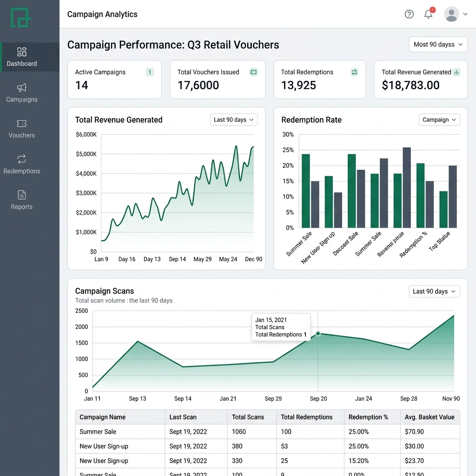Image resolution: width=476 pixels, height=476 pixels.
Task: Open the help question mark icon
Action: click(x=409, y=14)
